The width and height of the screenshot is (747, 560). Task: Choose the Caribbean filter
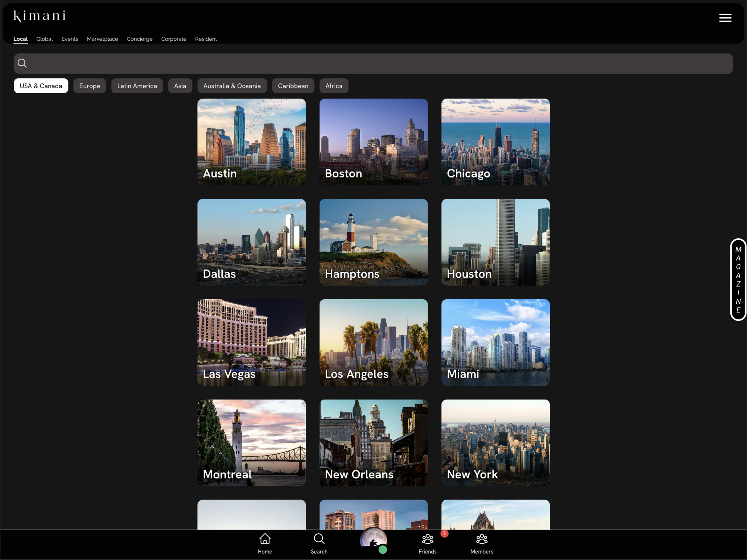point(293,86)
